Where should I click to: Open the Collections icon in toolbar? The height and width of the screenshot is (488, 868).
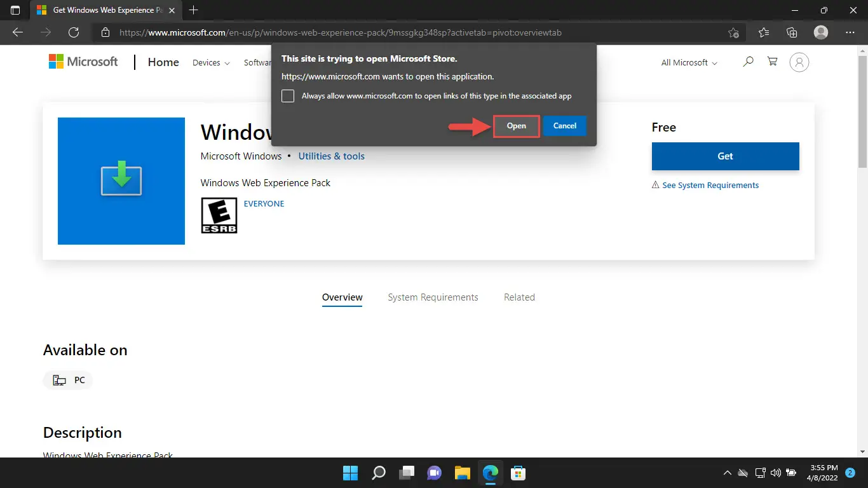pyautogui.click(x=792, y=32)
